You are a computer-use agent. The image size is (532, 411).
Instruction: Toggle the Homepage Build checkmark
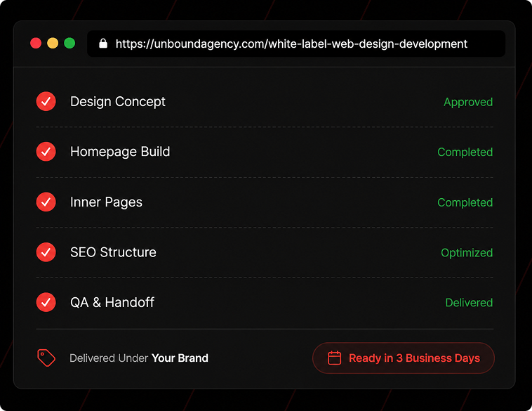(x=46, y=152)
